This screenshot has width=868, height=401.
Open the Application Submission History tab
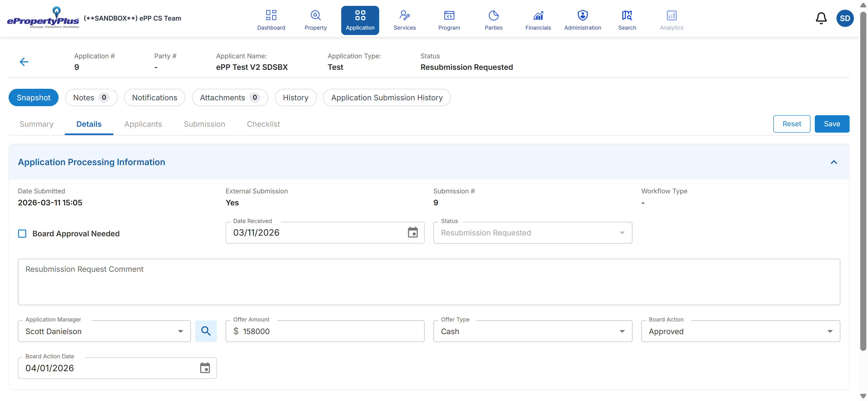[x=386, y=98]
